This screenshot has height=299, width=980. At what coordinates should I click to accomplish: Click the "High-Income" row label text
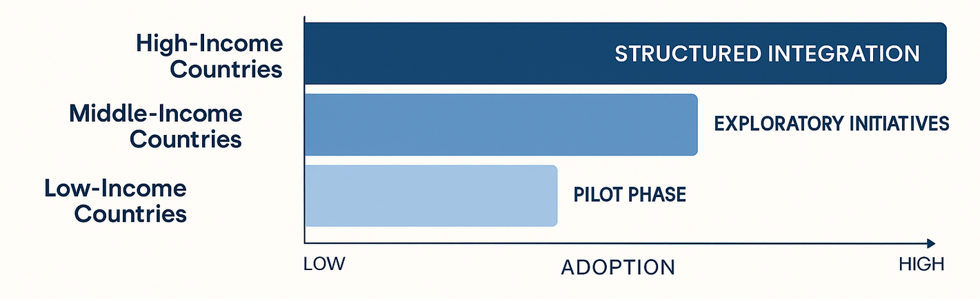point(210,44)
